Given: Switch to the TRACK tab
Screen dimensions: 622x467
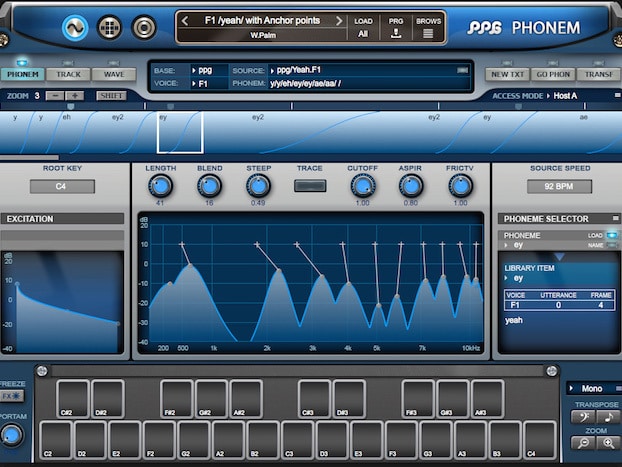Looking at the screenshot, I should [68, 74].
